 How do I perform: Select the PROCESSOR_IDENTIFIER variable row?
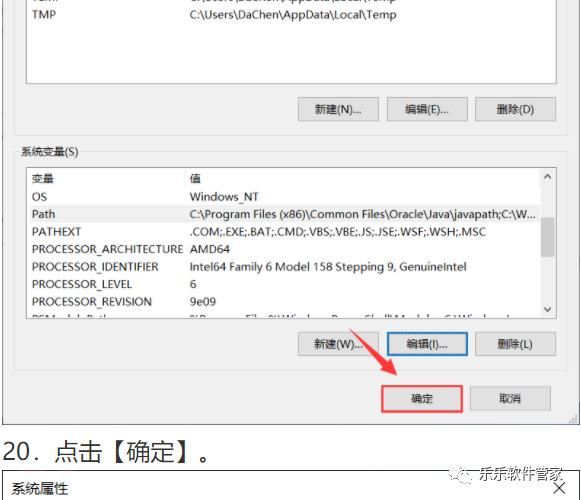[x=285, y=266]
